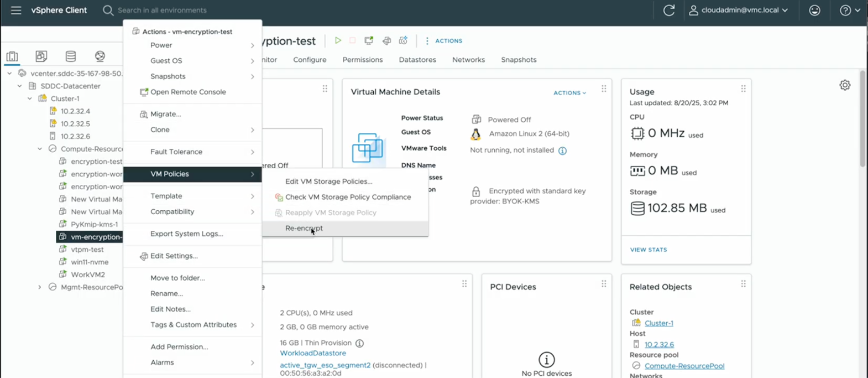Screen dimensions: 868x378
Task: Click the VMware Tools info icon
Action: (x=562, y=151)
